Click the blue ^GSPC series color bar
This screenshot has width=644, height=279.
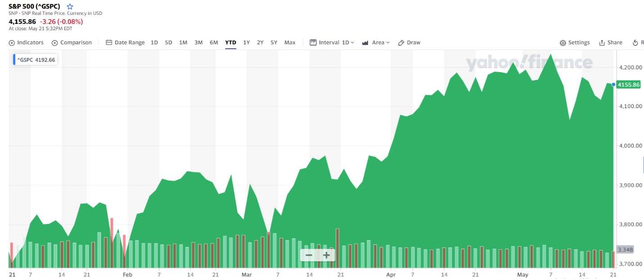point(14,59)
